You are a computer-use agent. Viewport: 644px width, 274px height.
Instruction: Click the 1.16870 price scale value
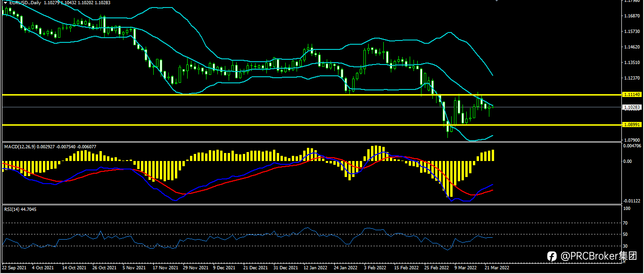click(x=632, y=16)
